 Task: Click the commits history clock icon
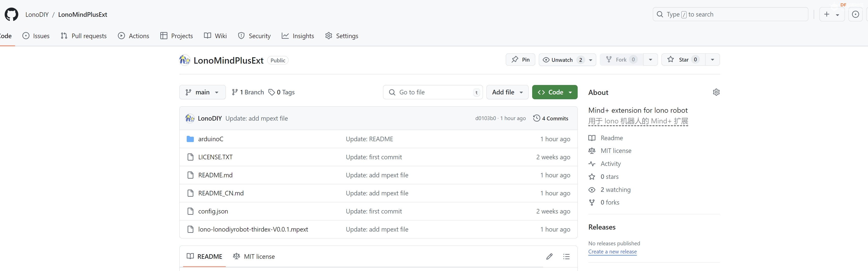tap(536, 118)
